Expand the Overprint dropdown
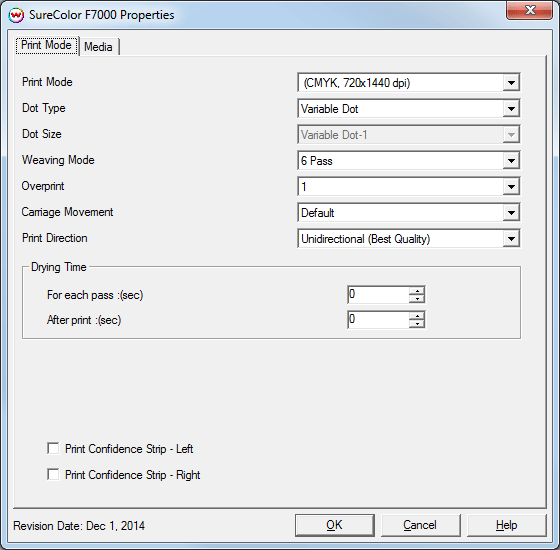This screenshot has width=560, height=550. tap(511, 187)
